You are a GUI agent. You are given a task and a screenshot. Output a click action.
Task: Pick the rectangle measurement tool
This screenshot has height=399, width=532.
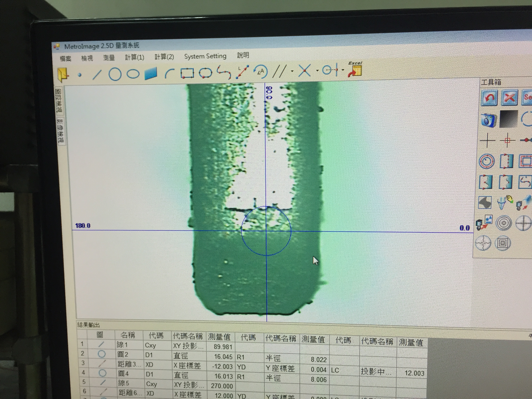(187, 73)
